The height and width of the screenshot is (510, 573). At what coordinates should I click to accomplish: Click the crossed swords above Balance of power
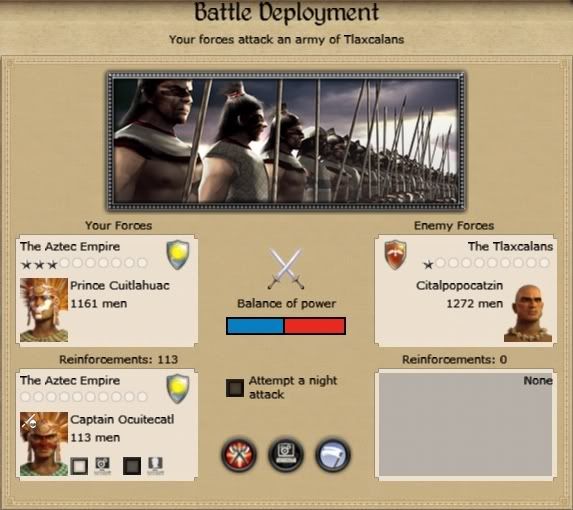286,269
